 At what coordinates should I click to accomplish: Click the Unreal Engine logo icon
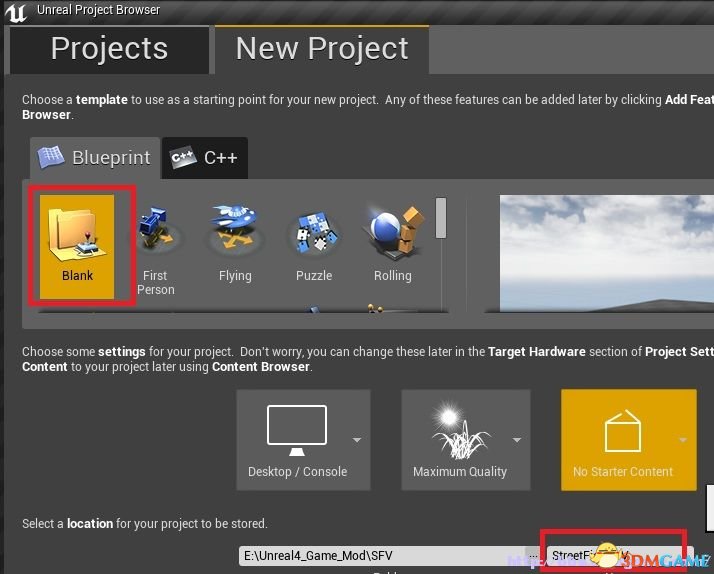(16, 12)
